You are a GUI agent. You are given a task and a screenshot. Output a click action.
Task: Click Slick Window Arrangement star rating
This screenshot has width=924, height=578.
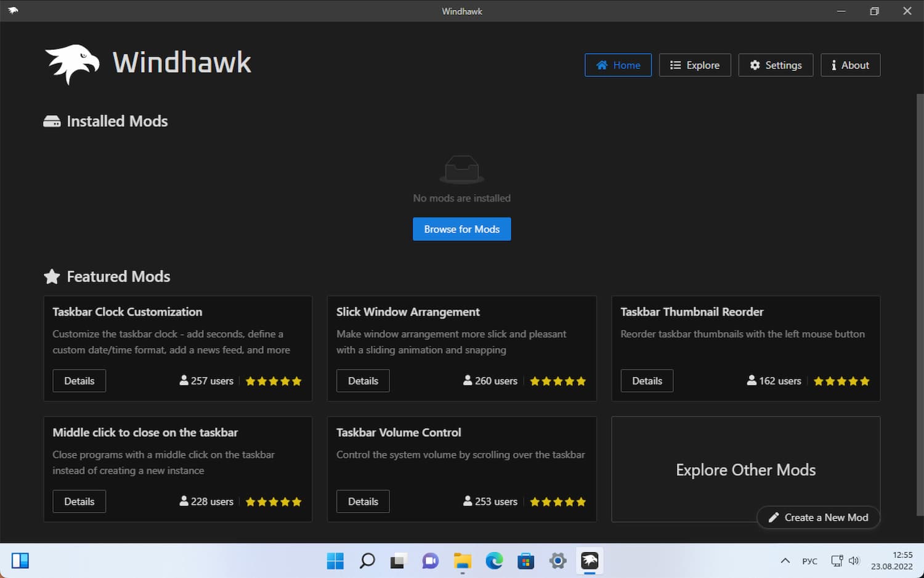pyautogui.click(x=558, y=381)
